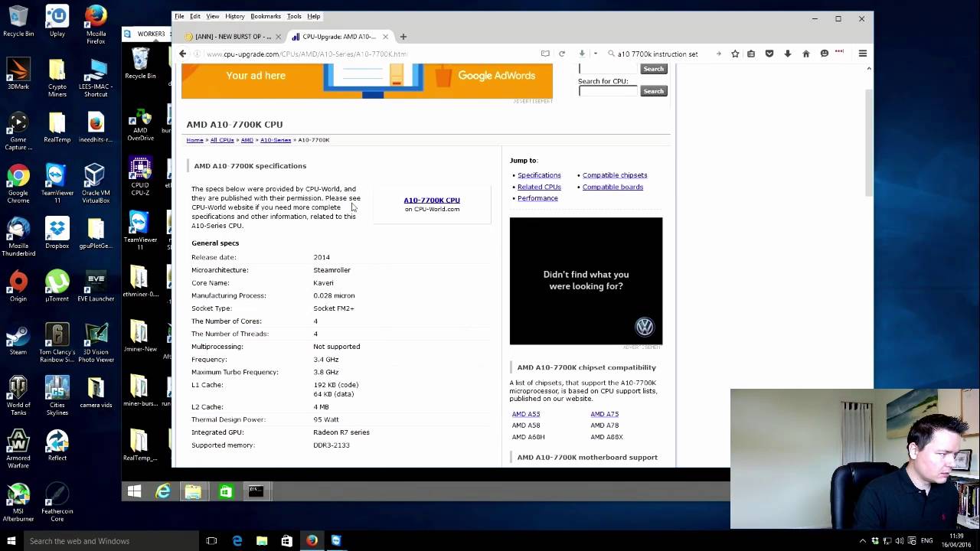The height and width of the screenshot is (551, 980).
Task: Click All CPUs breadcrumb link
Action: coord(222,140)
